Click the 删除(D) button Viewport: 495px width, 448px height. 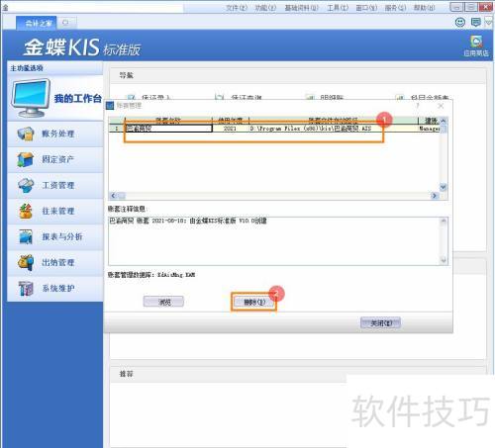(254, 302)
